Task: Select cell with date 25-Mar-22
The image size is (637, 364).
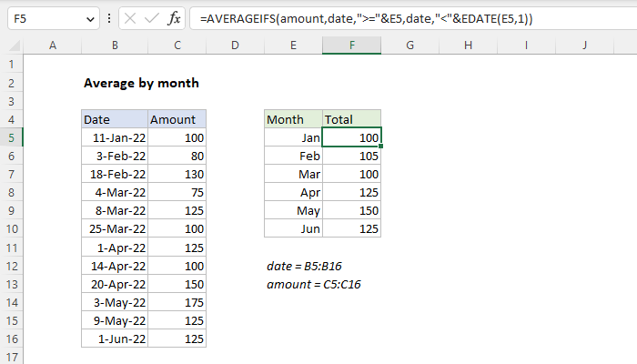Action: pos(115,228)
